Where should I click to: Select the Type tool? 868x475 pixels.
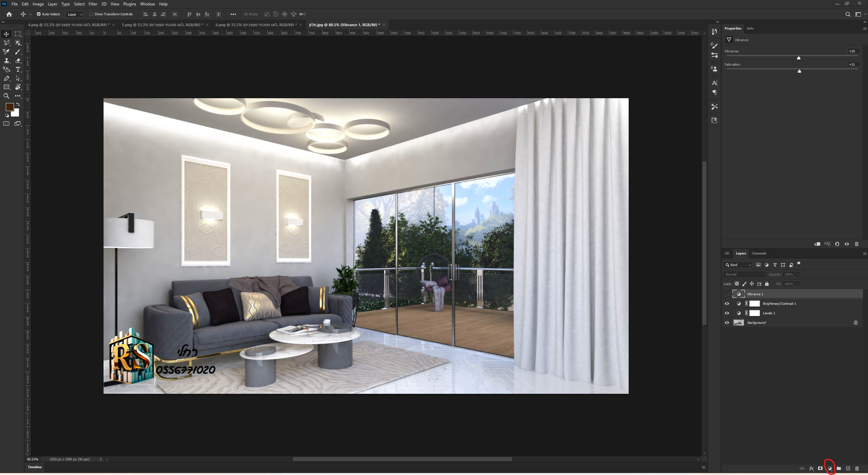click(x=18, y=70)
